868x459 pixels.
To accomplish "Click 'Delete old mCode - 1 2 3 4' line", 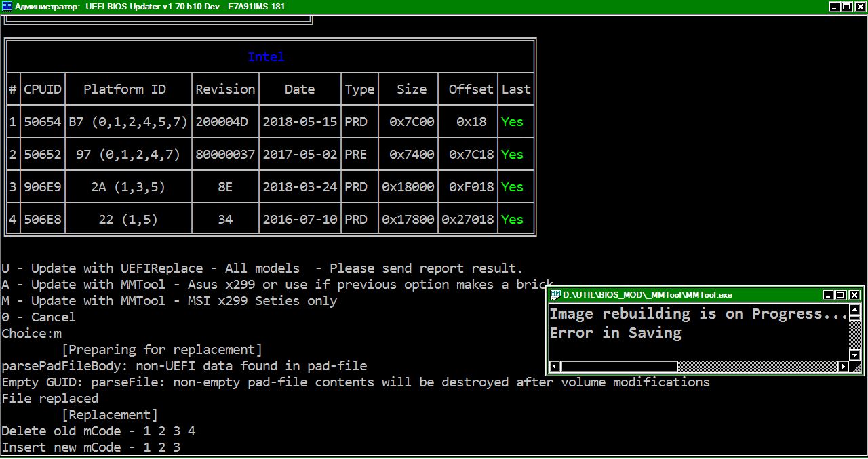I will pyautogui.click(x=98, y=431).
